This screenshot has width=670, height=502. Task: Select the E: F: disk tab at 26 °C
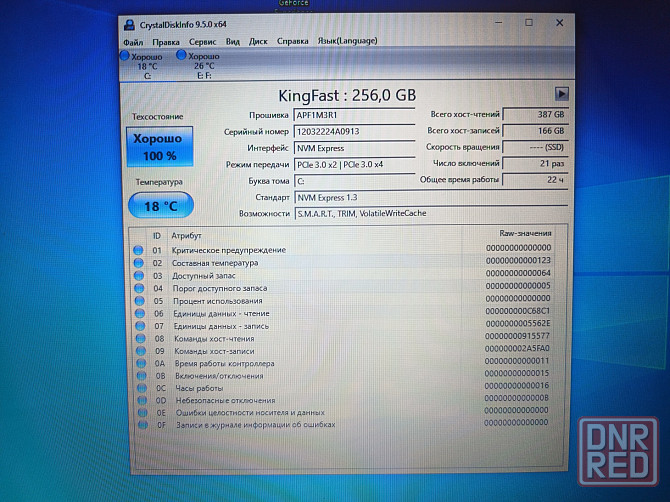tap(199, 65)
